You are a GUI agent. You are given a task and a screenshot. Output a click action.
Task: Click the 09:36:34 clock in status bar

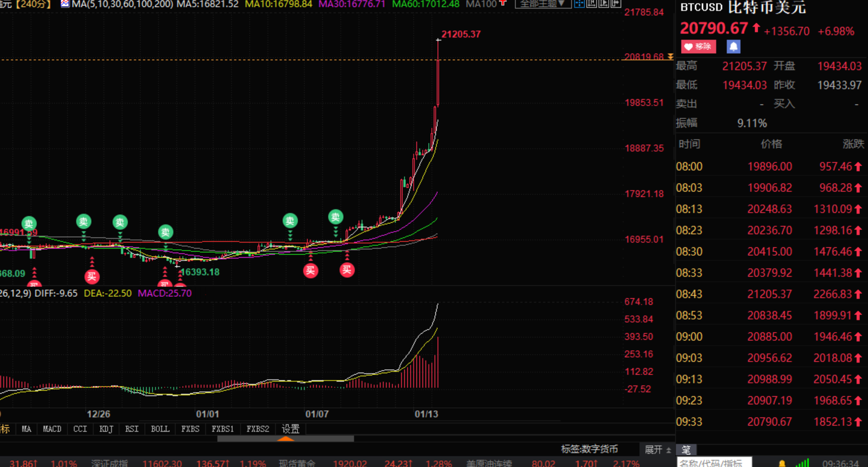[841, 463]
